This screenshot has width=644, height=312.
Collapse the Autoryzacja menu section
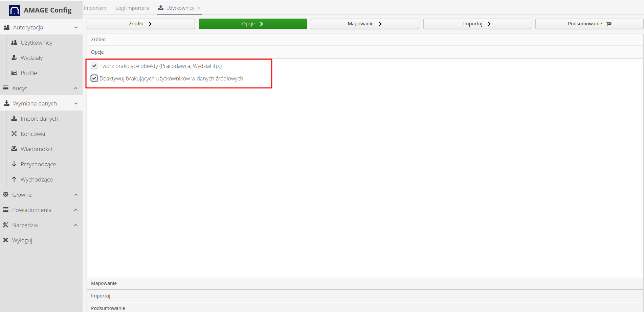pyautogui.click(x=76, y=27)
